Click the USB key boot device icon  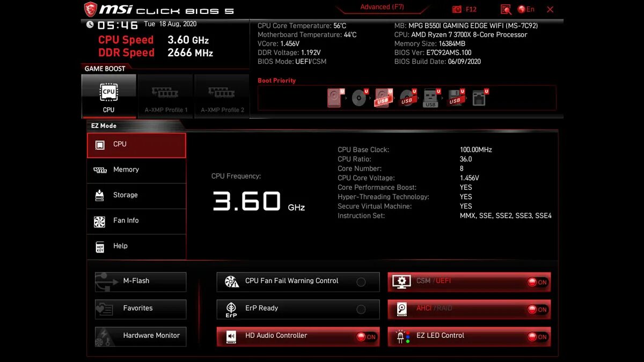[431, 98]
